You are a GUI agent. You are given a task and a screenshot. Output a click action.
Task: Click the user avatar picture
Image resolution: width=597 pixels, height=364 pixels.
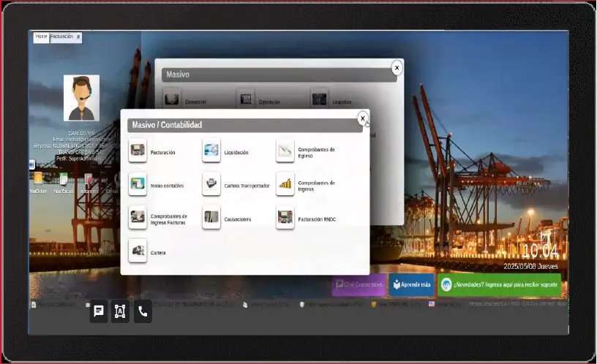pos(81,98)
